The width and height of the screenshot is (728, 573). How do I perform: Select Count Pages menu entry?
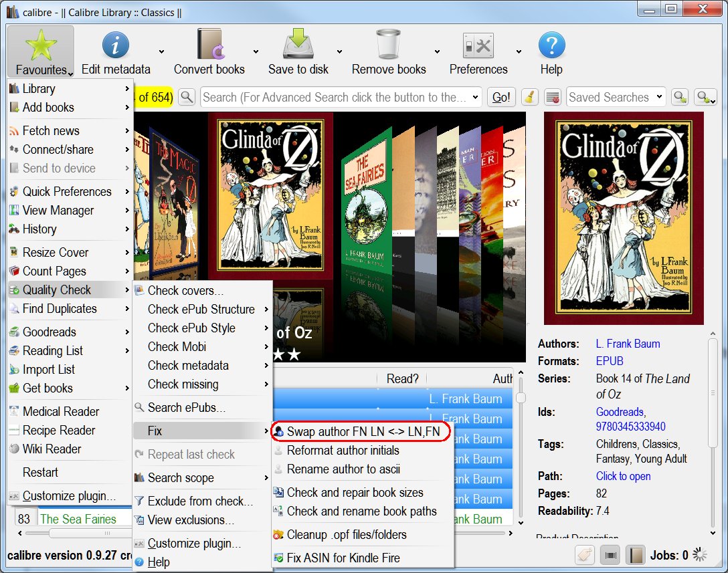pos(70,271)
